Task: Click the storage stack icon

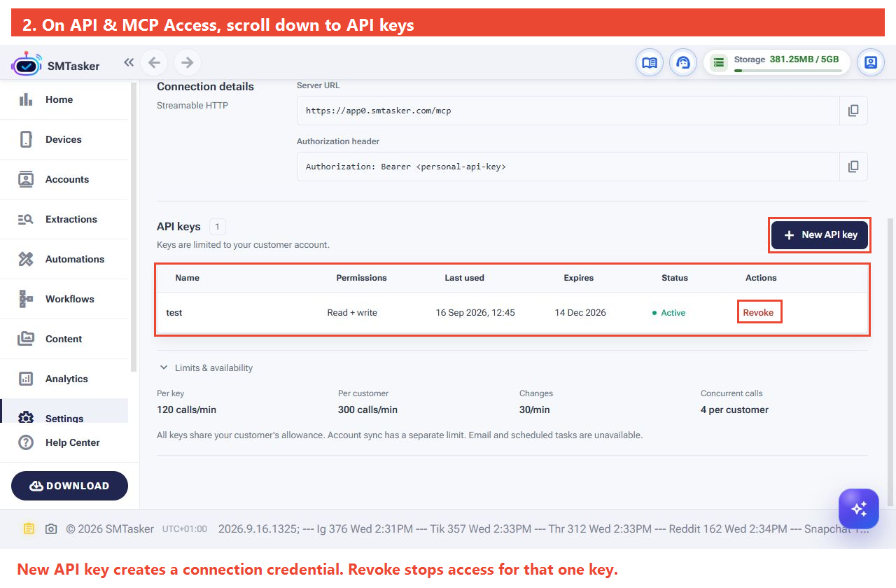Action: (718, 62)
